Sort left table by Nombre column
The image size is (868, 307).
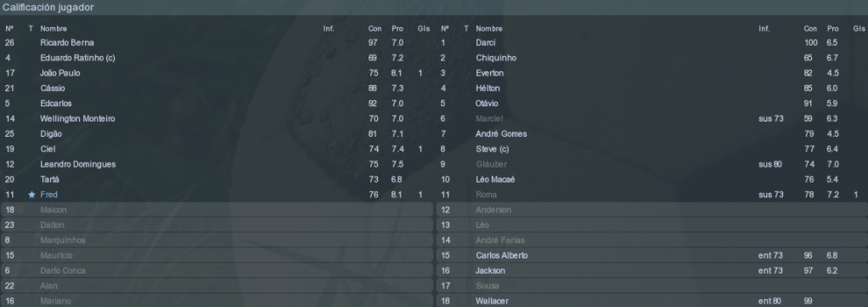[54, 29]
